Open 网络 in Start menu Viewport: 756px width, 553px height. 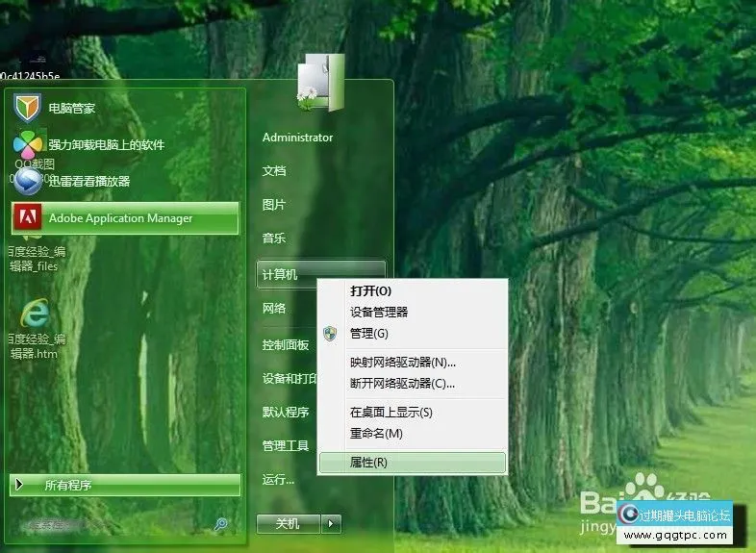[x=274, y=308]
